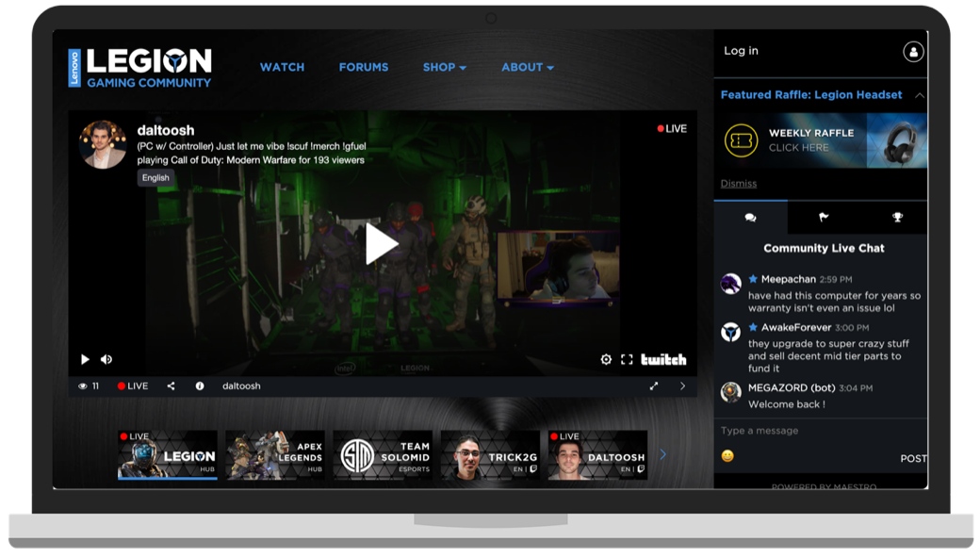Viewport: 980px width, 557px height.
Task: Click daltoosh's streamer avatar photo
Action: [x=103, y=145]
